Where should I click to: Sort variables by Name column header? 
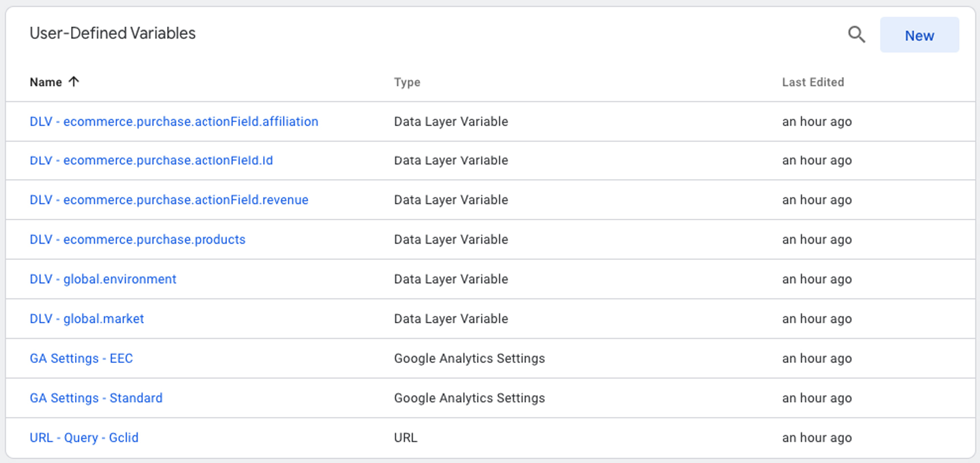click(46, 82)
